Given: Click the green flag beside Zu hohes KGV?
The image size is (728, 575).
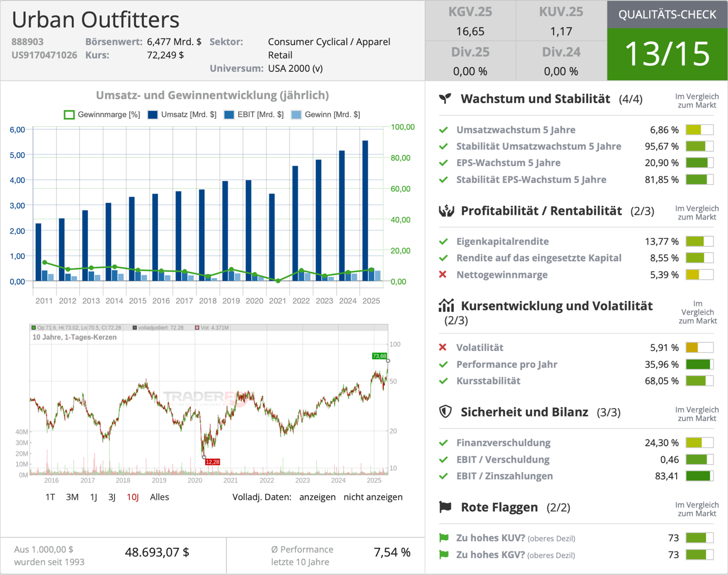Looking at the screenshot, I should [x=444, y=555].
